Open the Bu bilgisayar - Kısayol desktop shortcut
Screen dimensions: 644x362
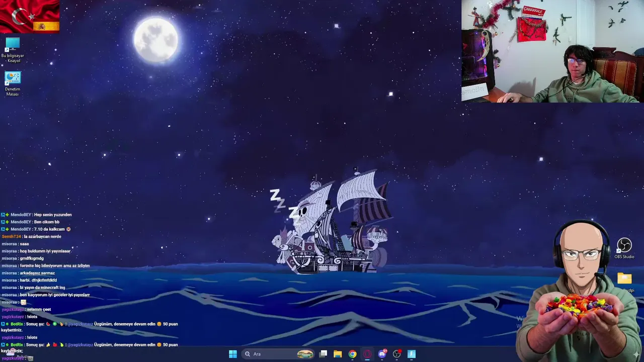(x=13, y=50)
